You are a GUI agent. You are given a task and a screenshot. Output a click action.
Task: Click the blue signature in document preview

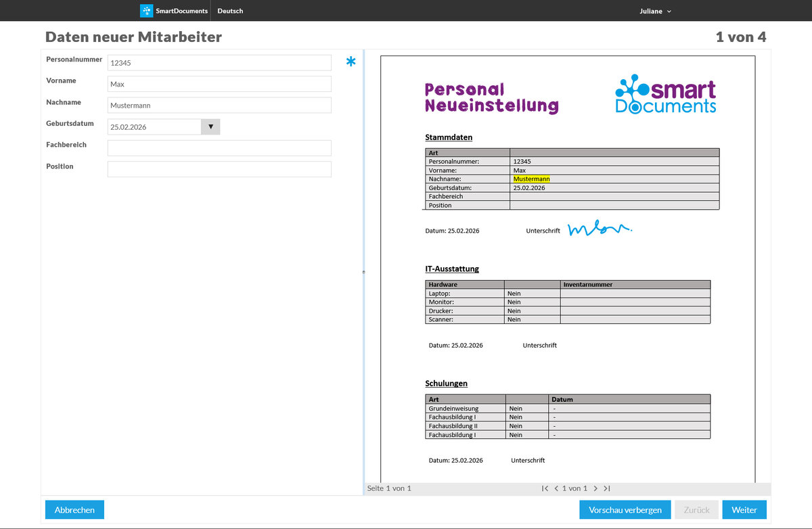tap(599, 230)
